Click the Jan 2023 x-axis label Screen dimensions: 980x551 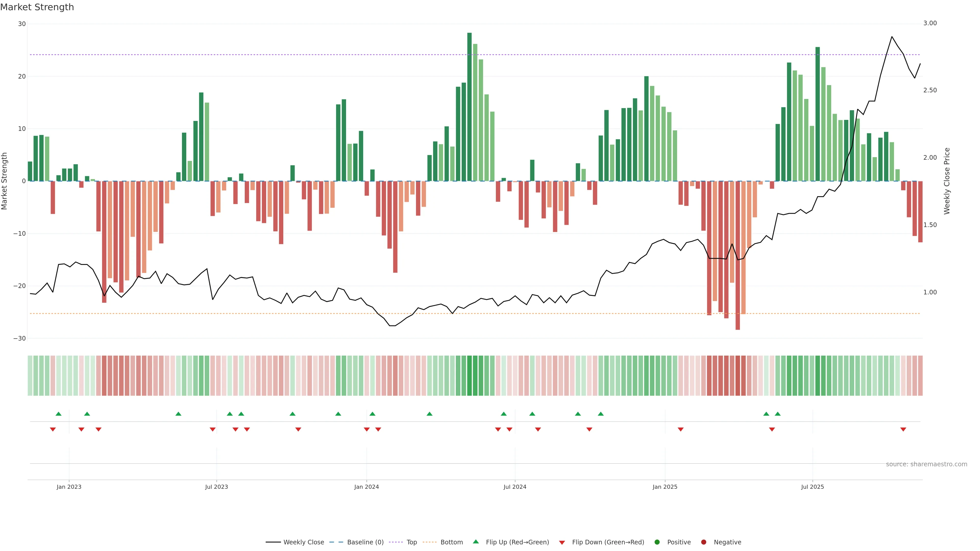click(x=69, y=487)
